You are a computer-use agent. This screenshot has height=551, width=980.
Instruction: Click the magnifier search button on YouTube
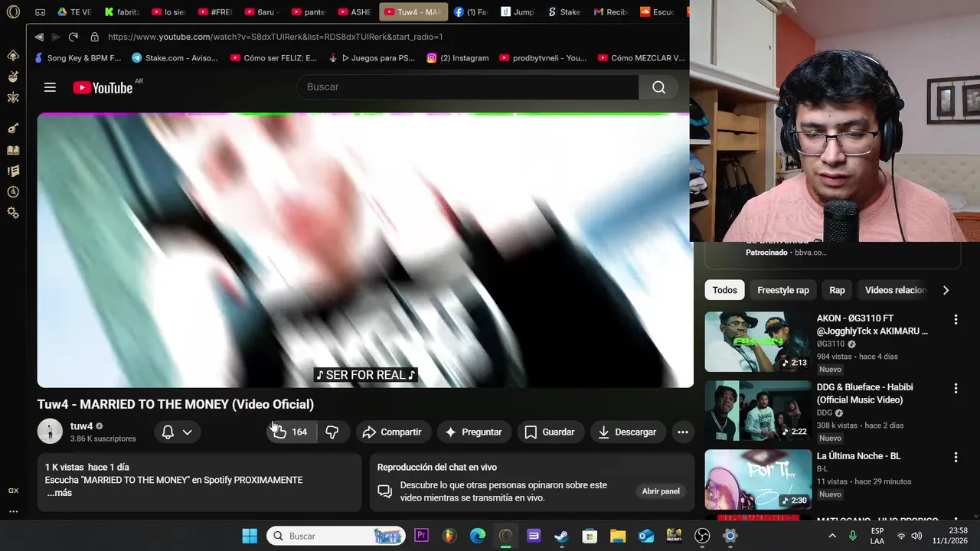[x=658, y=87]
